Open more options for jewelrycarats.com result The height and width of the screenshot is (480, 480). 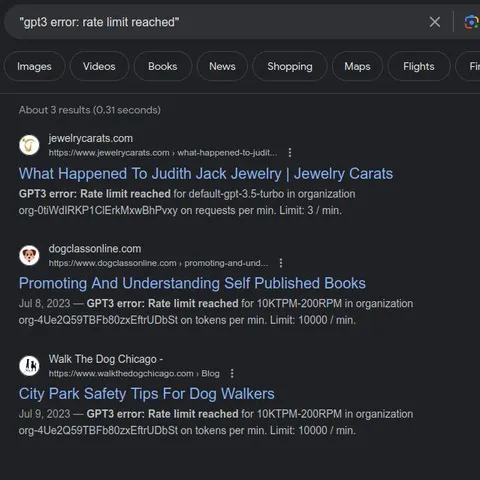(x=290, y=153)
